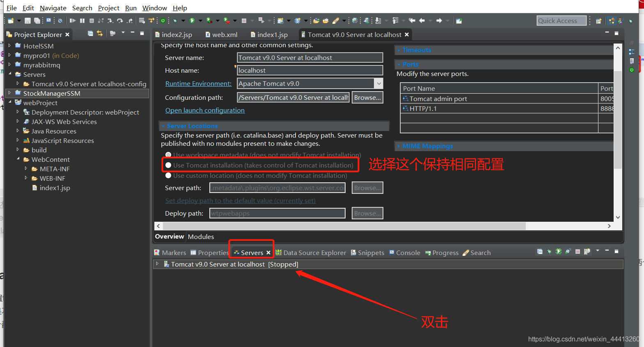Open the Window menu

click(154, 8)
